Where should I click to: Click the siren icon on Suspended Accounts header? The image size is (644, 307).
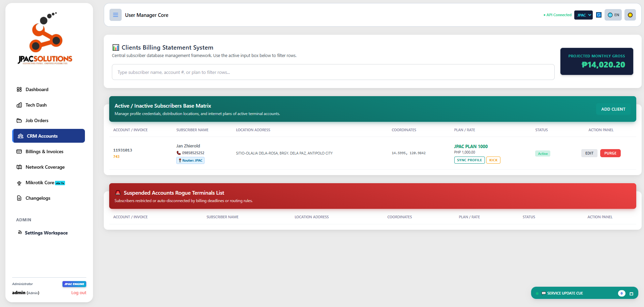[x=118, y=193]
